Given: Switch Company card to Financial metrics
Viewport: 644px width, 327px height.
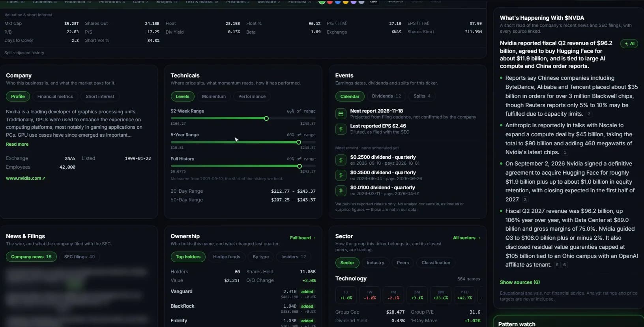Looking at the screenshot, I should pyautogui.click(x=55, y=96).
